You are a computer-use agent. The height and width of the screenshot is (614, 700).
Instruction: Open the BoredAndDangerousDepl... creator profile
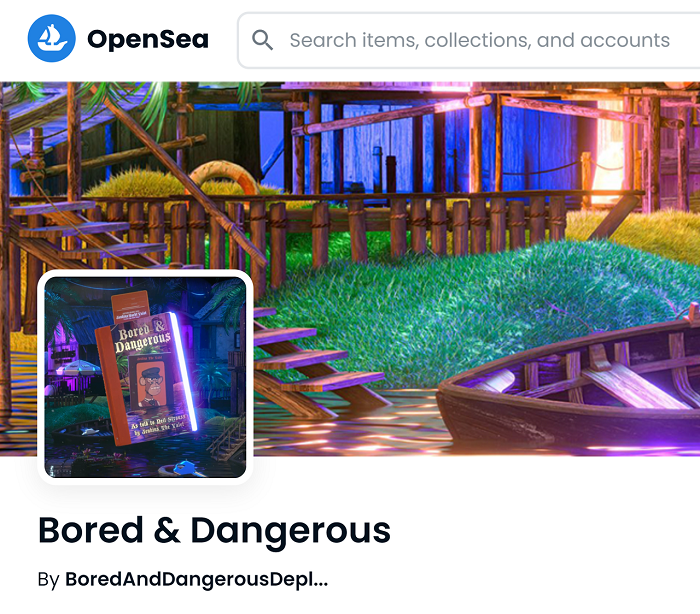point(196,579)
